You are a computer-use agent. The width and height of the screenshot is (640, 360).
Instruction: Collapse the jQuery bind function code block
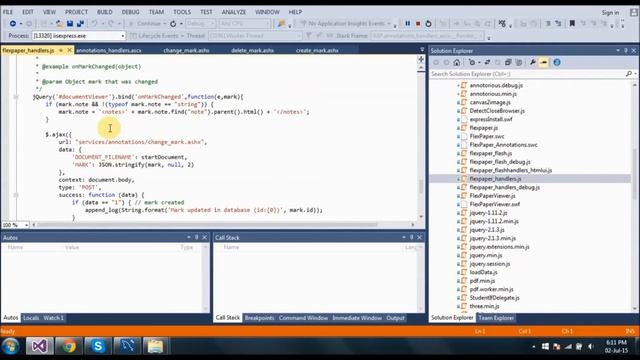pos(16,97)
